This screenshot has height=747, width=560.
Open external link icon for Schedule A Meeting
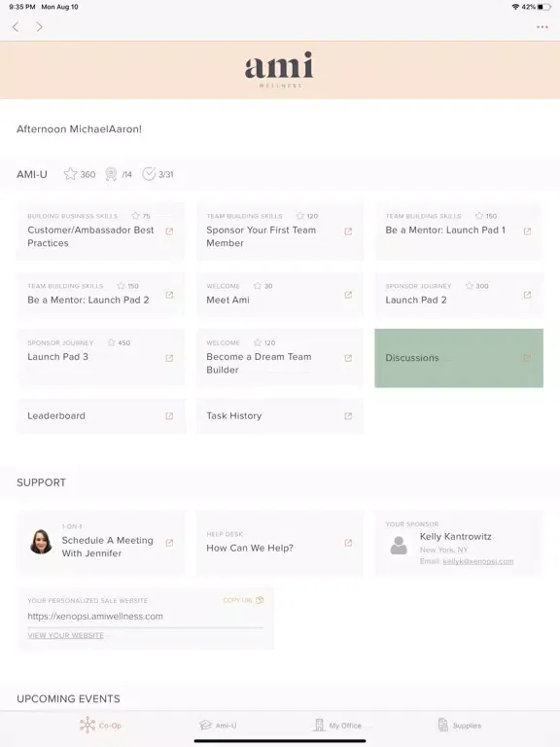(x=169, y=543)
